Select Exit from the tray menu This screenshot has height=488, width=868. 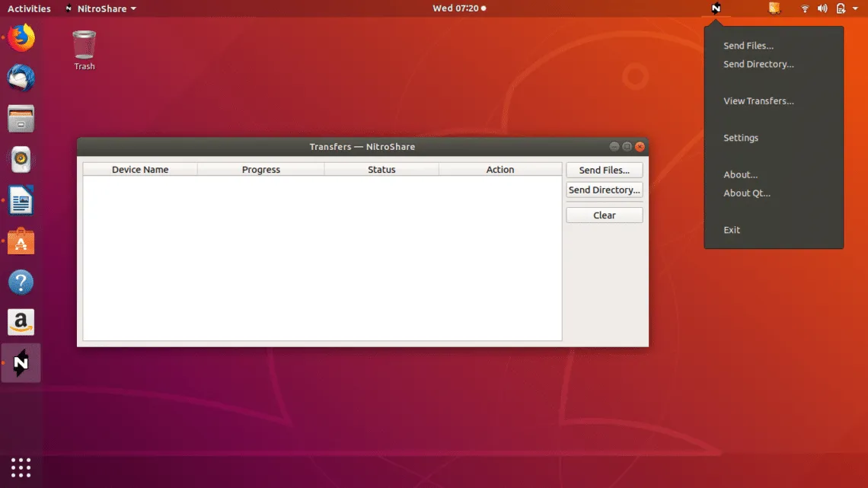pos(732,230)
